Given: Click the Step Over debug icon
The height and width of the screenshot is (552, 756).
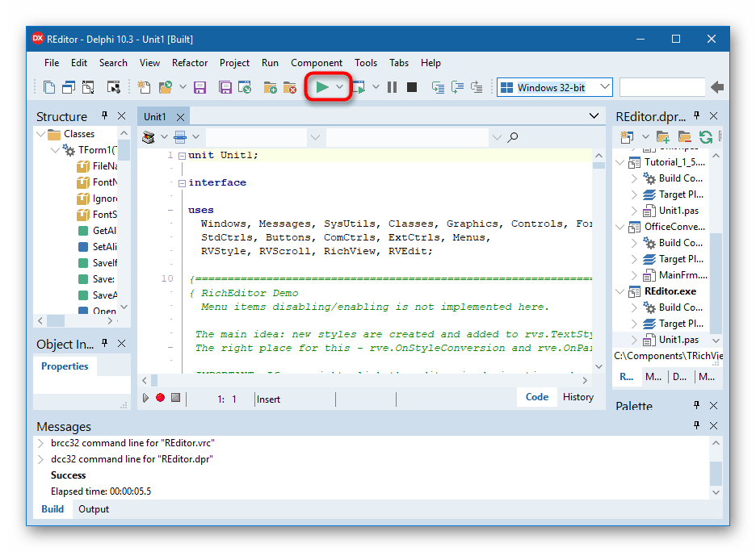Looking at the screenshot, I should [x=457, y=87].
